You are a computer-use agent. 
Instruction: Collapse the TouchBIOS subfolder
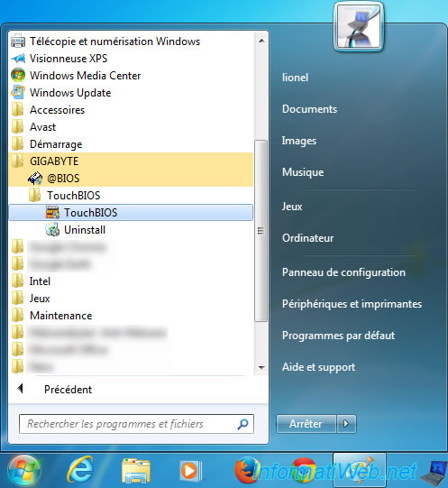click(x=131, y=196)
